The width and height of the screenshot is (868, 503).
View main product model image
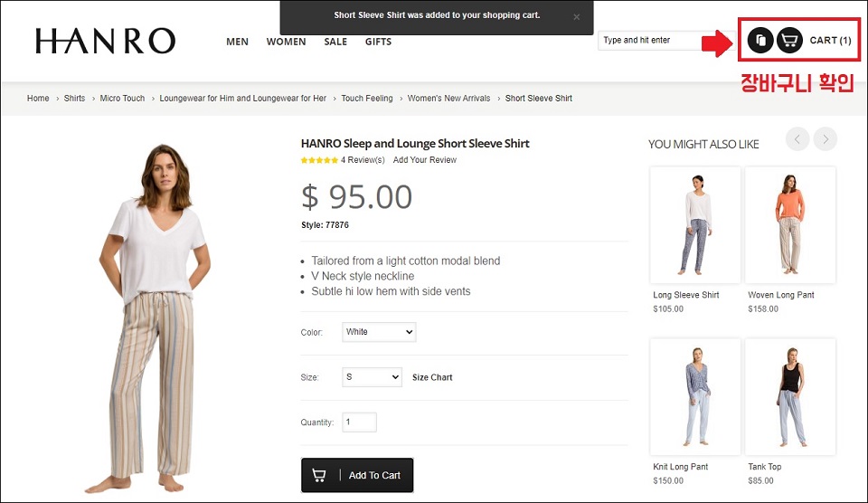tap(149, 318)
